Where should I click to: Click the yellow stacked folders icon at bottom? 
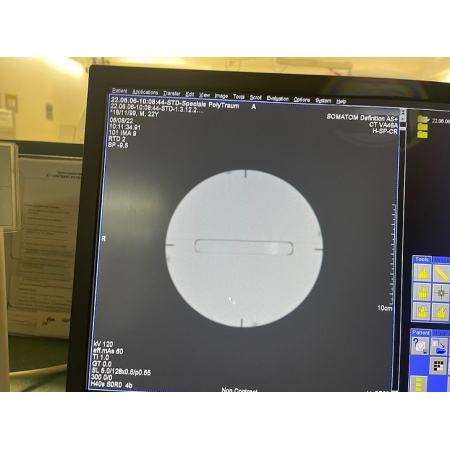[419, 384]
